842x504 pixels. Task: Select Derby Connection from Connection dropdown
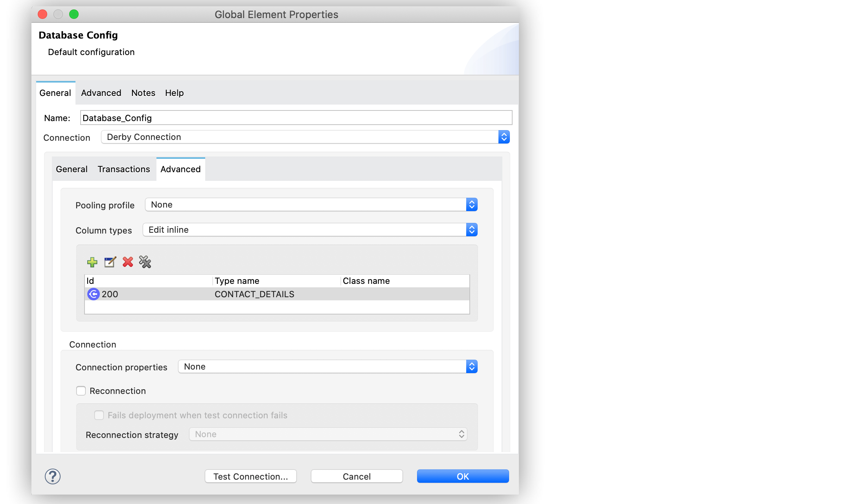(307, 137)
